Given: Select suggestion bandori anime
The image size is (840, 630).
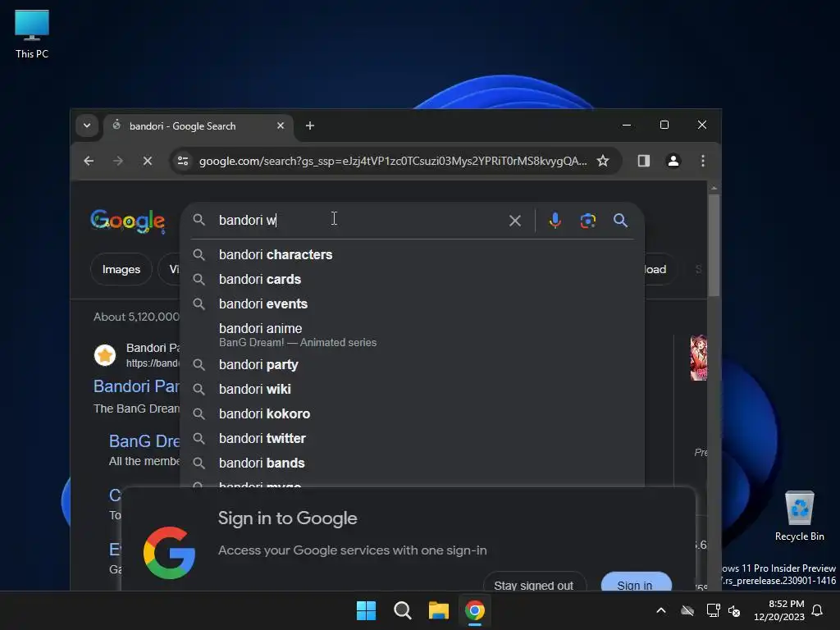Looking at the screenshot, I should 412,335.
